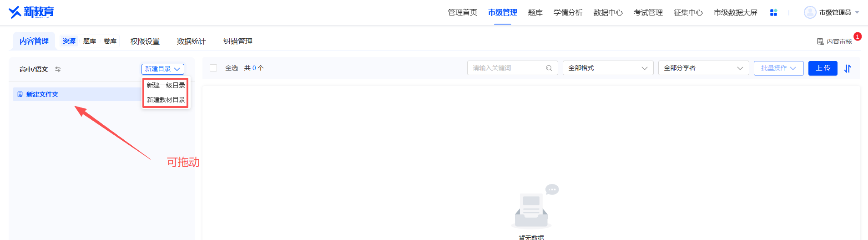Click the blue sort order arrows icon

[x=848, y=68]
